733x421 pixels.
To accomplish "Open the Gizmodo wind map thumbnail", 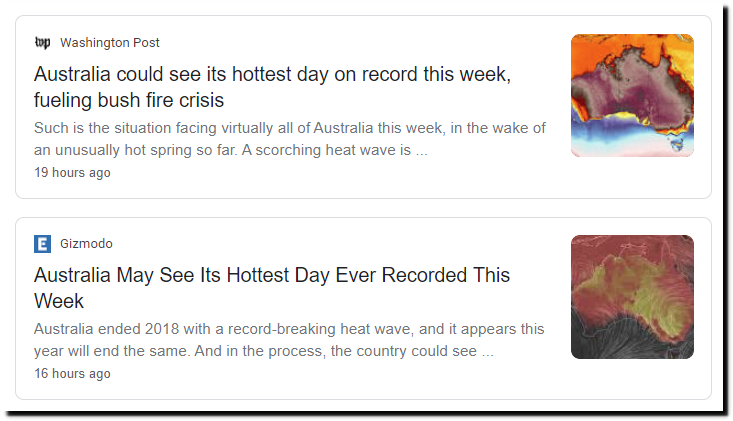I will click(x=632, y=297).
